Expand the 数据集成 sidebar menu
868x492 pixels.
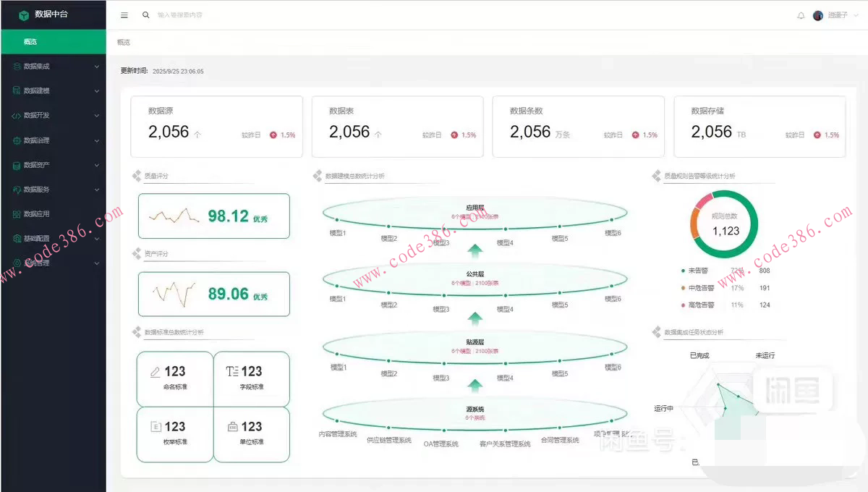coord(53,67)
